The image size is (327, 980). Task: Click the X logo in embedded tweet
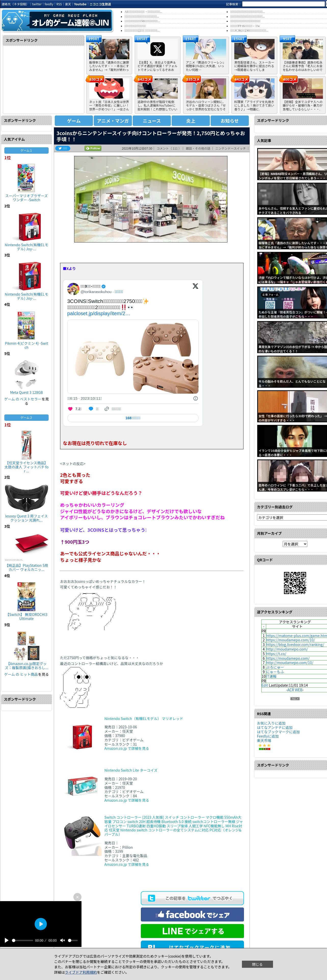coord(195,286)
